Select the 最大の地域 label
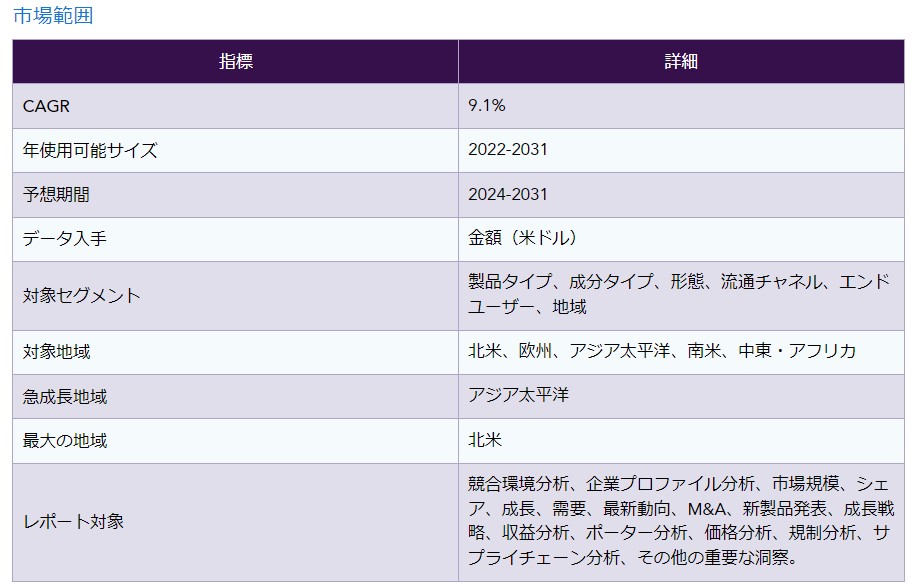Image resolution: width=913 pixels, height=585 pixels. [65, 441]
